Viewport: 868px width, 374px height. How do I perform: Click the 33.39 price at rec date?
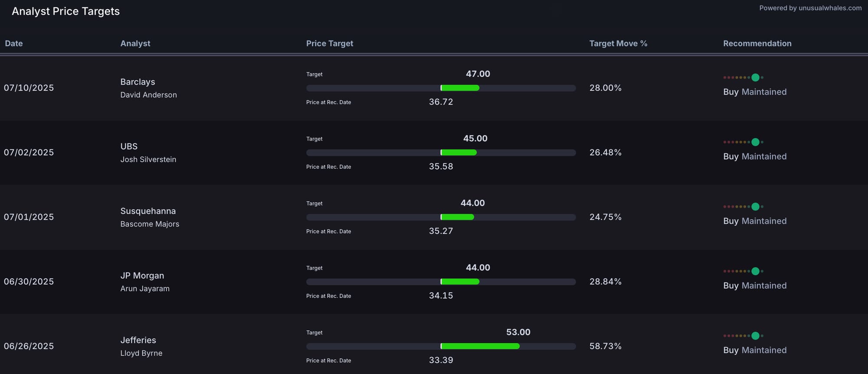click(441, 361)
